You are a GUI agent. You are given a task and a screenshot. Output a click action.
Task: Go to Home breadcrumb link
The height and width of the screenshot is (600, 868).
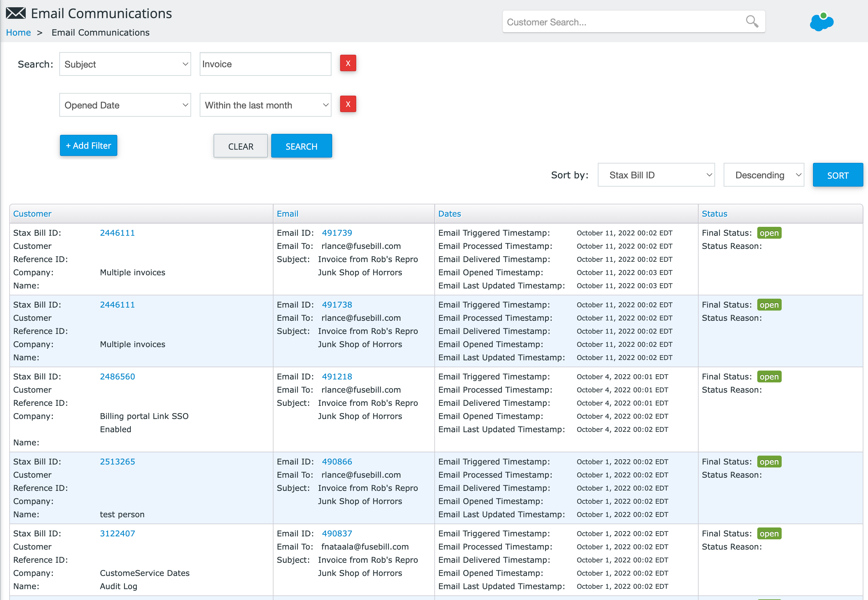point(18,33)
